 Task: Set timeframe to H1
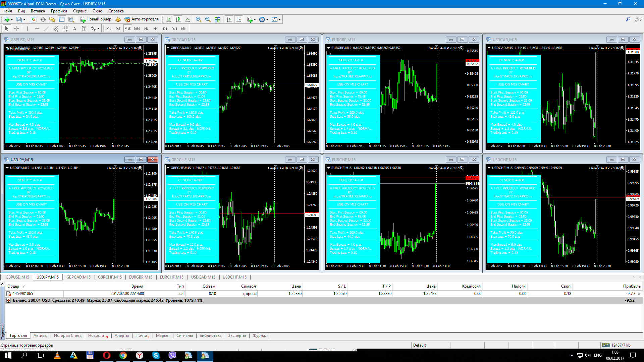coord(146,28)
